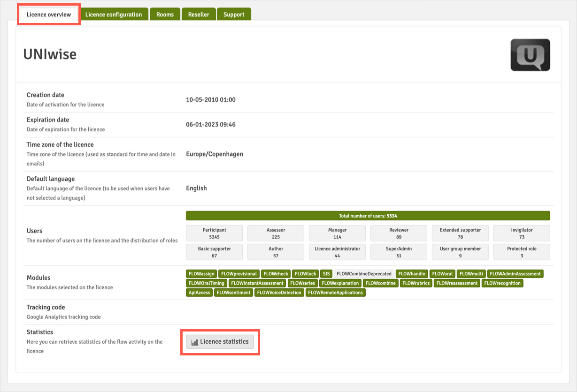Click the English default language value
Viewport: 577px width, 392px height.
click(196, 188)
